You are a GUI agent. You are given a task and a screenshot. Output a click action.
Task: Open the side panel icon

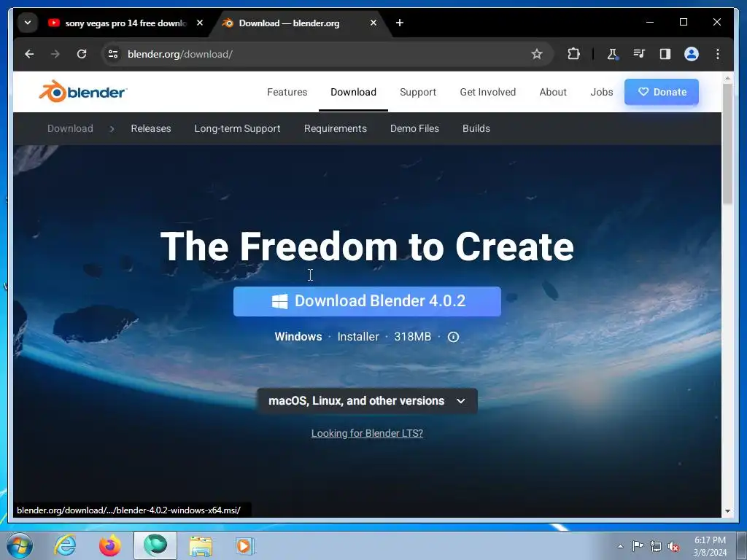[665, 54]
